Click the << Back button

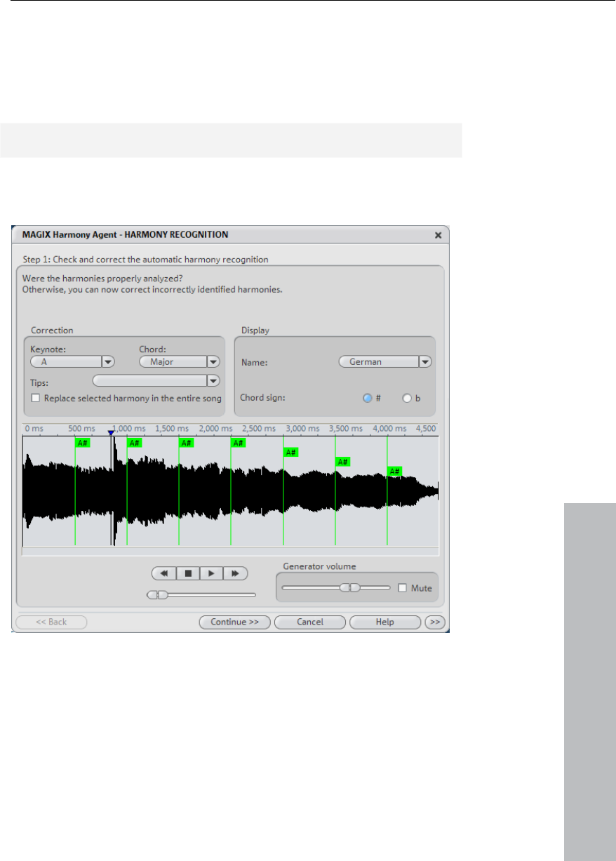pyautogui.click(x=51, y=622)
